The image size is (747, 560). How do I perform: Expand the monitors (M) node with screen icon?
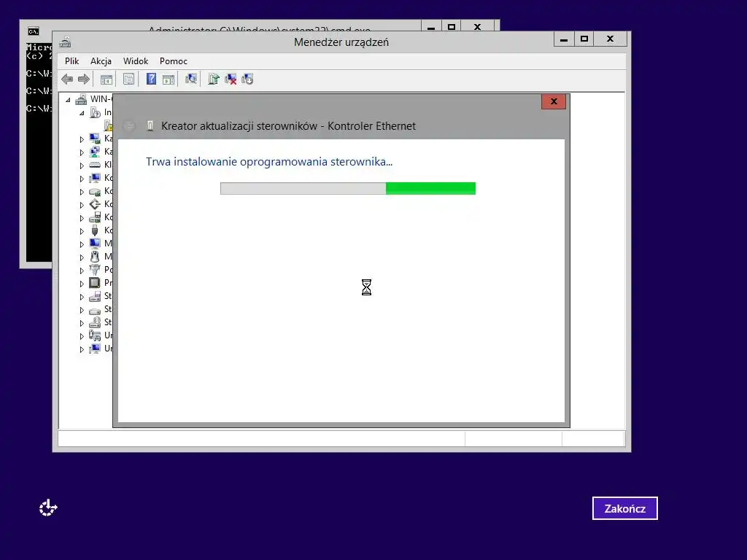[82, 244]
